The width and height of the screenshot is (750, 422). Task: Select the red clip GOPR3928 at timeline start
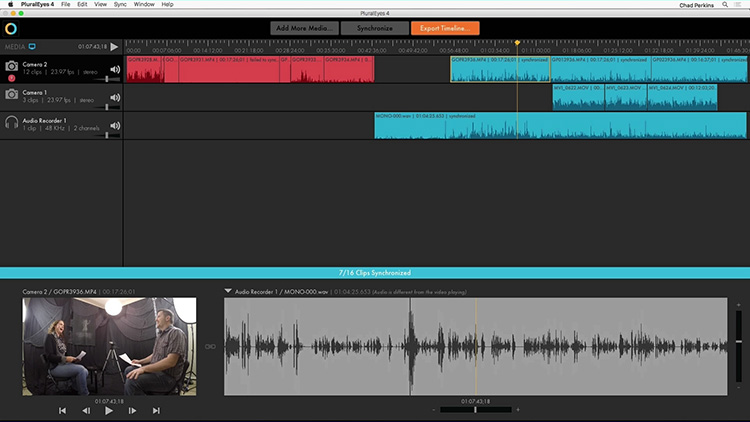click(x=145, y=69)
